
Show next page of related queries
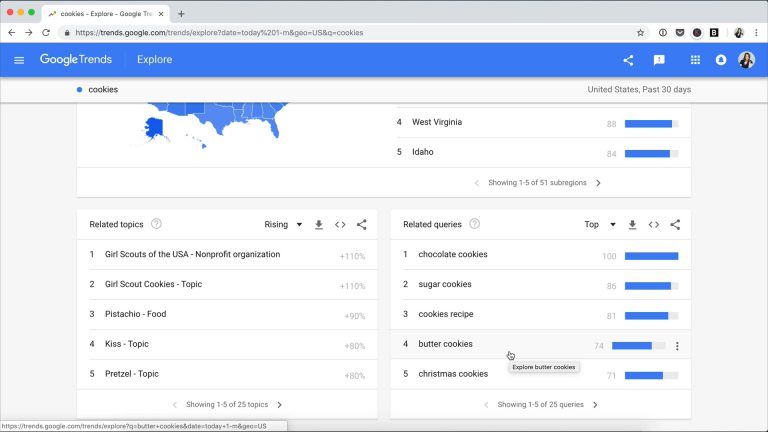596,405
